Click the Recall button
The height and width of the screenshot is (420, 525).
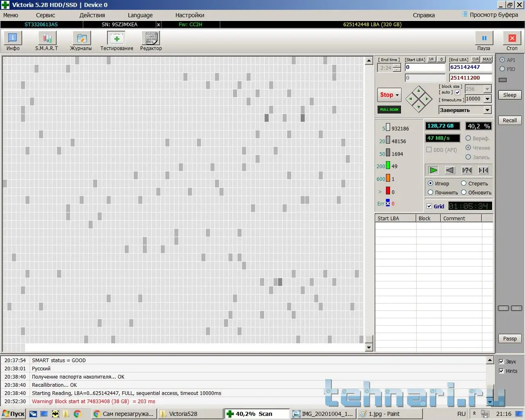click(x=510, y=120)
